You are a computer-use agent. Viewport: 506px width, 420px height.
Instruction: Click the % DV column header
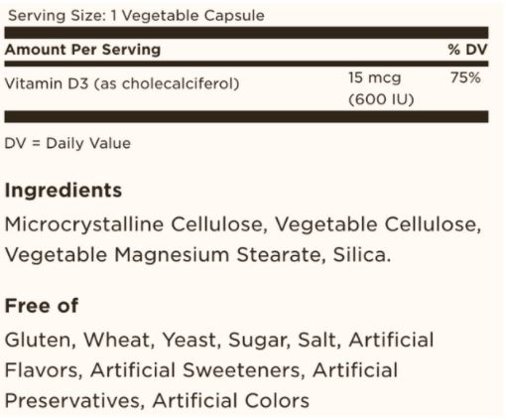pyautogui.click(x=467, y=50)
